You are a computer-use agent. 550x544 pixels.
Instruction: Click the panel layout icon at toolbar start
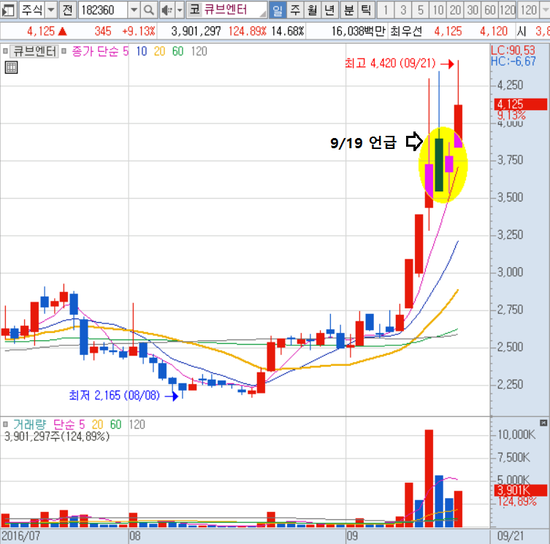pos(8,10)
